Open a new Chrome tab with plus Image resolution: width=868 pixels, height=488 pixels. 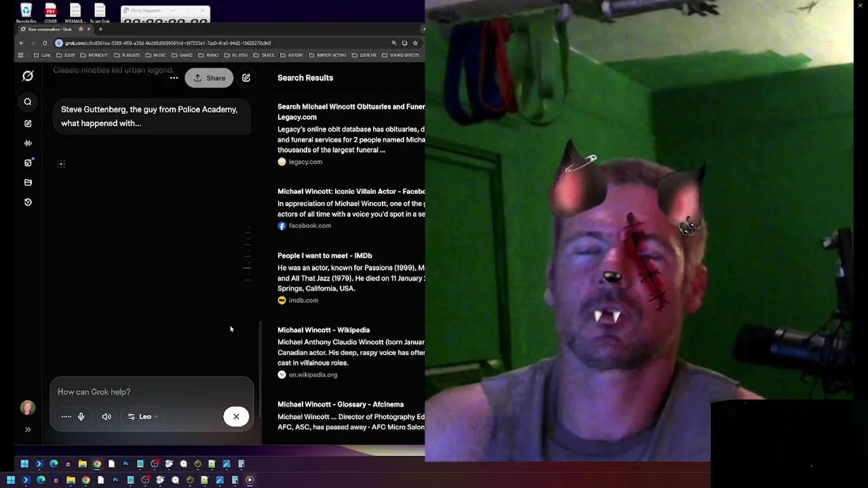100,29
